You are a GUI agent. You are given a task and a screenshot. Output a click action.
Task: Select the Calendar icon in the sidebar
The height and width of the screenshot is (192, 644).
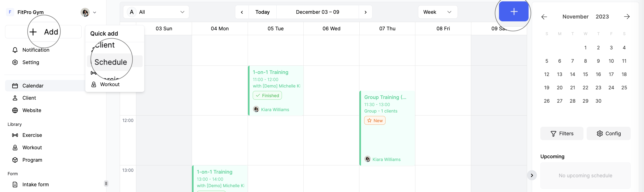tap(15, 86)
